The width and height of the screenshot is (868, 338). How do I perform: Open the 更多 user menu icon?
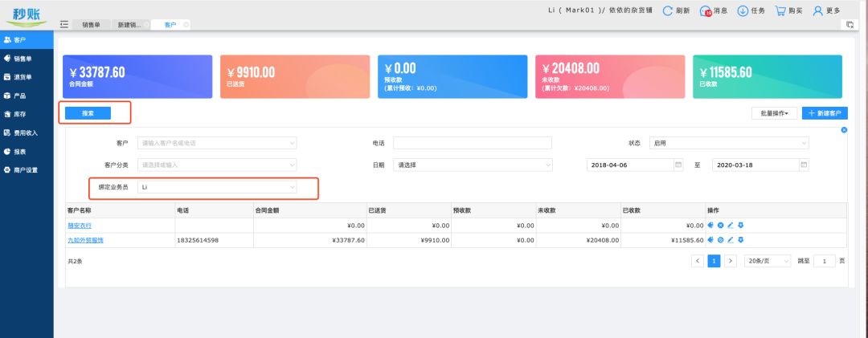[x=817, y=10]
